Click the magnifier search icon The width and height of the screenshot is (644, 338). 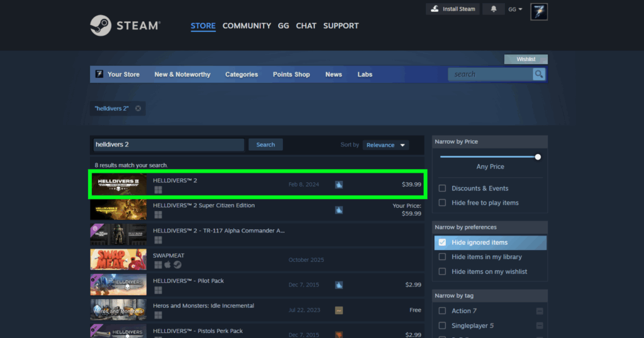pos(539,74)
